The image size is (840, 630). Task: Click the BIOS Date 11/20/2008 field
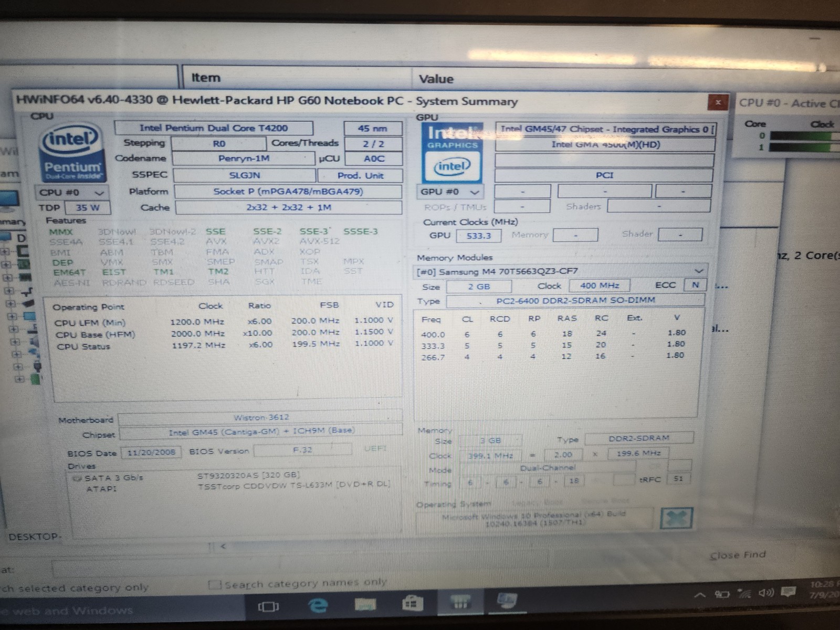[151, 453]
